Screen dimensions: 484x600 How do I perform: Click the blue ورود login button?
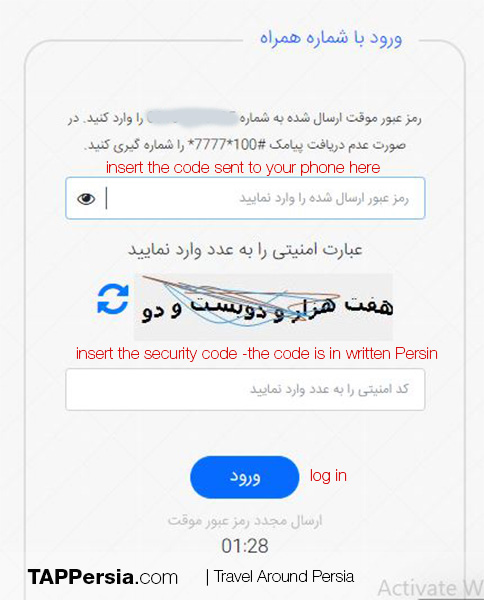coord(244,477)
